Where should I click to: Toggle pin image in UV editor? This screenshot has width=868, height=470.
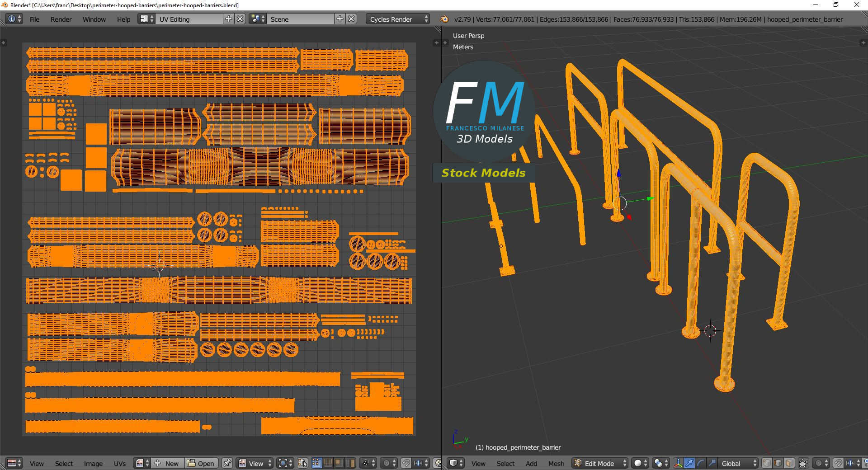[x=227, y=463]
